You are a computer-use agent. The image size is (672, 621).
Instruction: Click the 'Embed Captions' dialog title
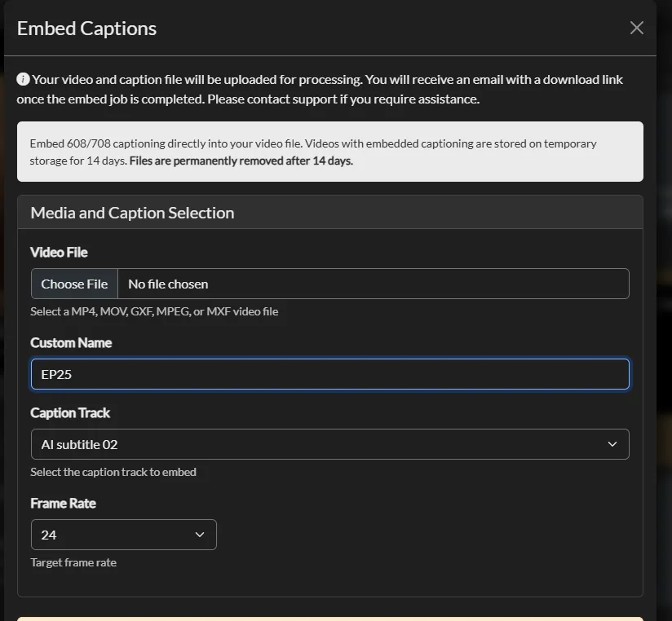pos(86,29)
